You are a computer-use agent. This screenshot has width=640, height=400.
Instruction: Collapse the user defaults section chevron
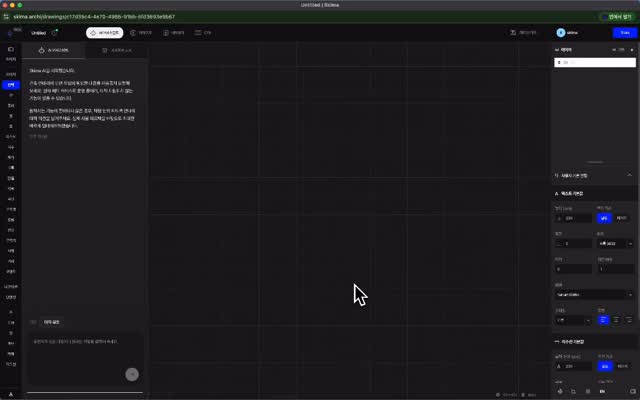pos(629,175)
